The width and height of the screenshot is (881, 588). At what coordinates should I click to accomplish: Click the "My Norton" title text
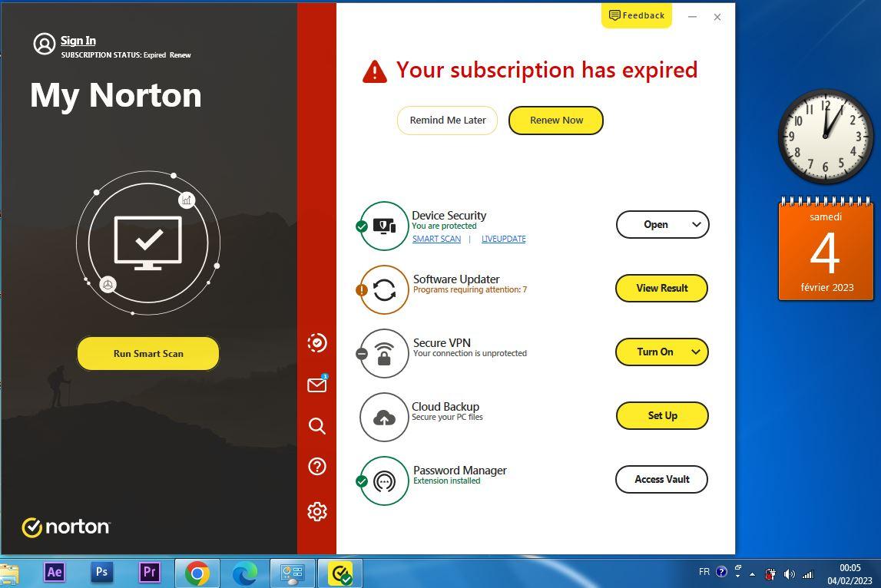click(116, 95)
